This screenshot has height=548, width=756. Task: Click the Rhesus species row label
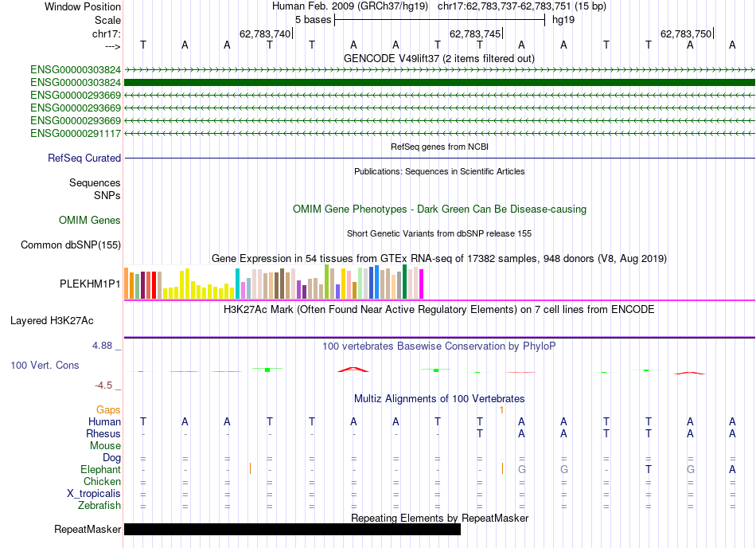103,433
